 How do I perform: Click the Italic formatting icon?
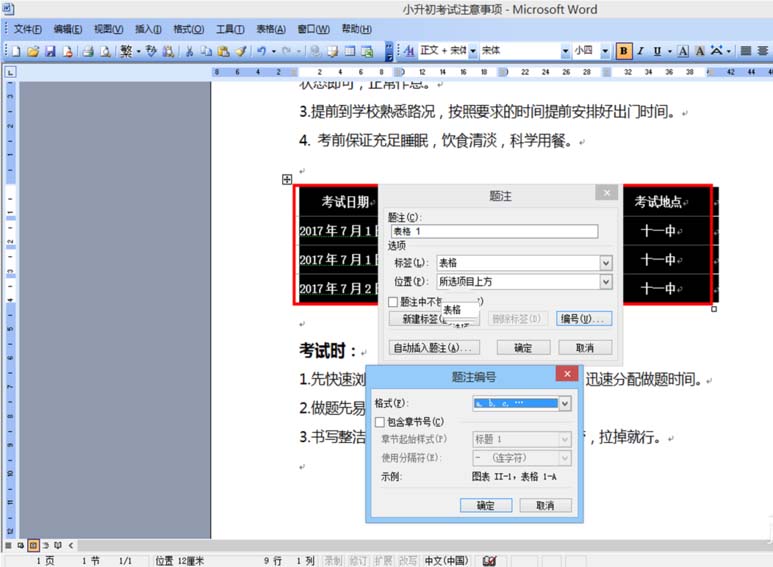click(x=641, y=51)
